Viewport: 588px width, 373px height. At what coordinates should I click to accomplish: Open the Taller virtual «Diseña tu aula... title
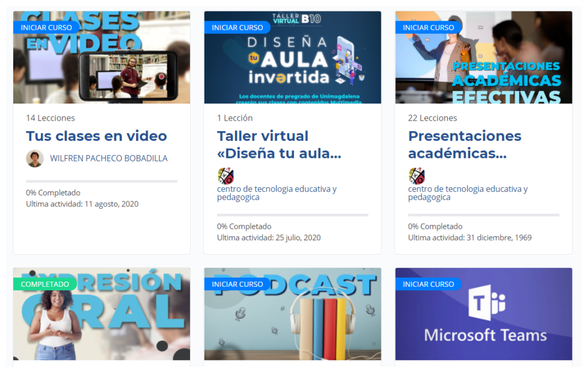pyautogui.click(x=279, y=145)
